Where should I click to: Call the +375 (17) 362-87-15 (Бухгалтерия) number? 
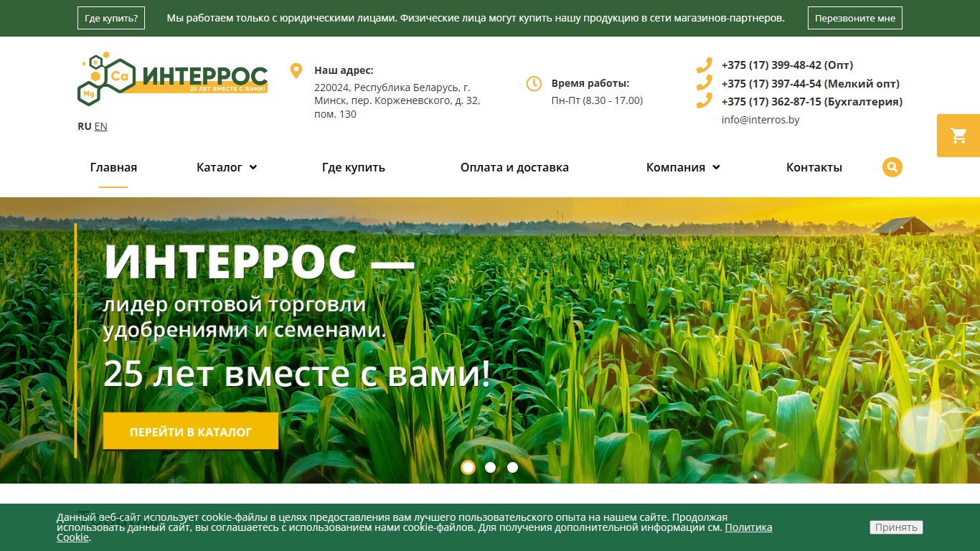point(812,101)
